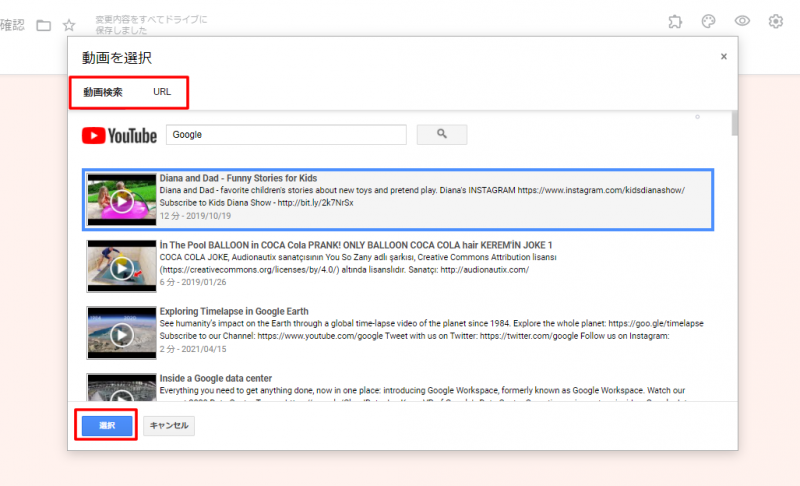Viewport: 800px width, 486px height.
Task: Click the preview eye icon
Action: click(742, 22)
